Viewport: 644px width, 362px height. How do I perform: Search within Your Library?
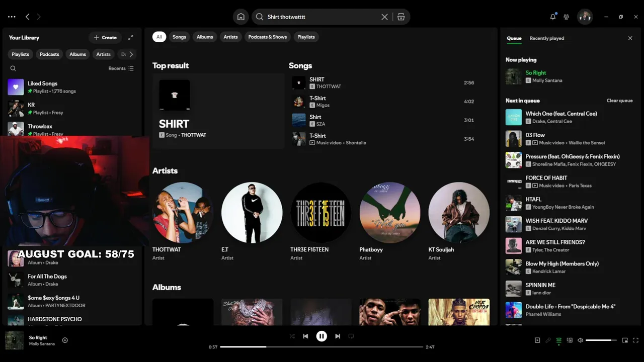[13, 68]
